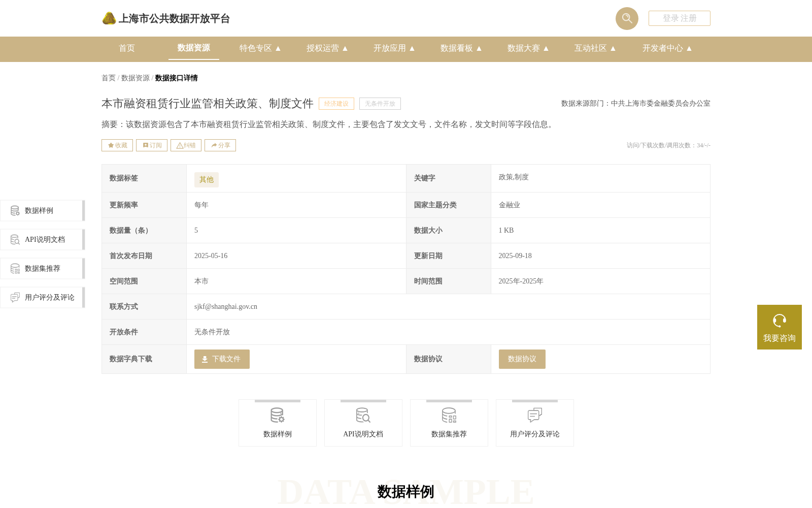Click sidebar 用户评分及评论 label
The image size is (812, 508).
(x=50, y=298)
